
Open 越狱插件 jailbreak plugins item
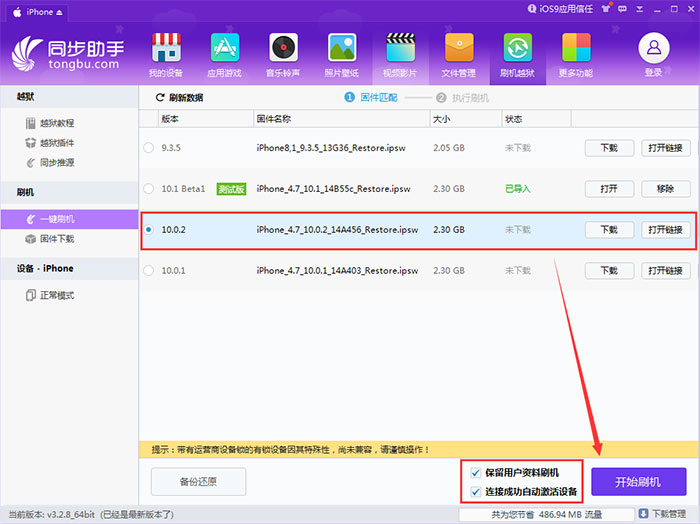click(x=50, y=143)
